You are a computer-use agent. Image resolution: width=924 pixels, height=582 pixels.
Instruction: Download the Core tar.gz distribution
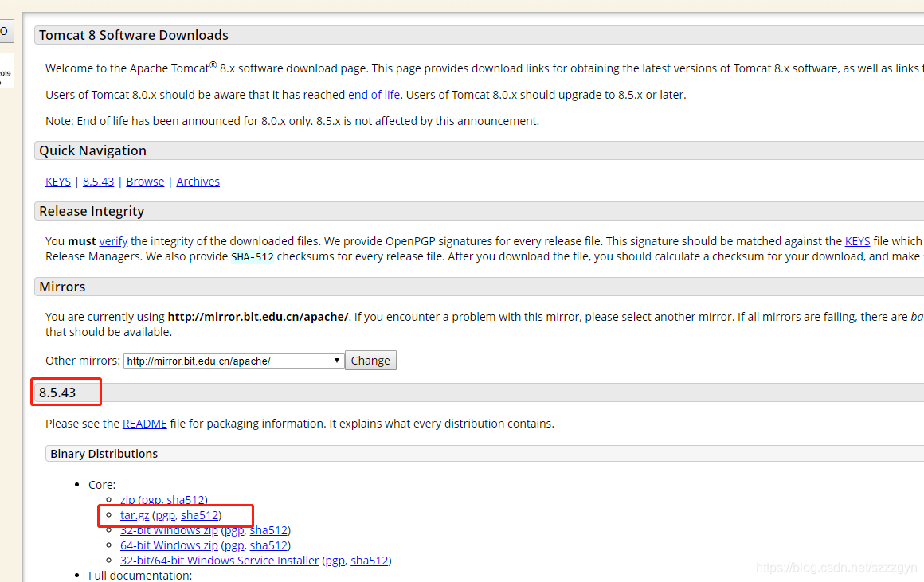coord(135,515)
